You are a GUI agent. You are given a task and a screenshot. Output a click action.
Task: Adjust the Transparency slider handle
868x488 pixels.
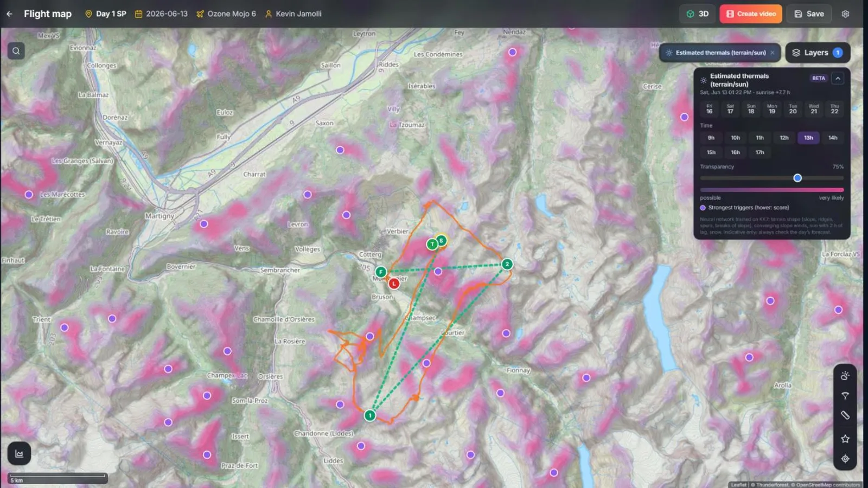point(797,178)
